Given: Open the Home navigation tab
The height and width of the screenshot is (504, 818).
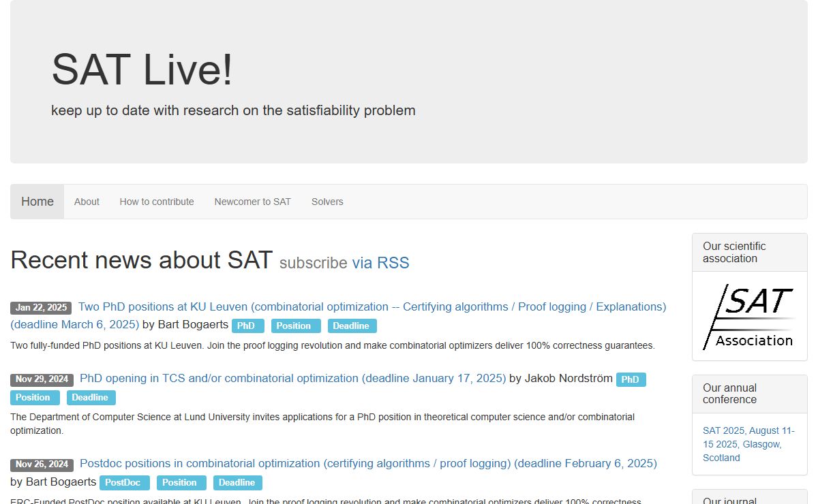Looking at the screenshot, I should (37, 202).
